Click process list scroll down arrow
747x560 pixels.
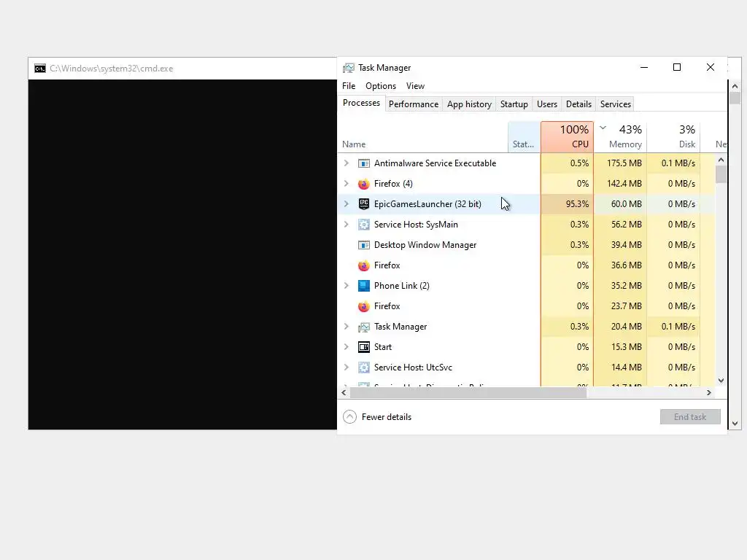(x=721, y=380)
